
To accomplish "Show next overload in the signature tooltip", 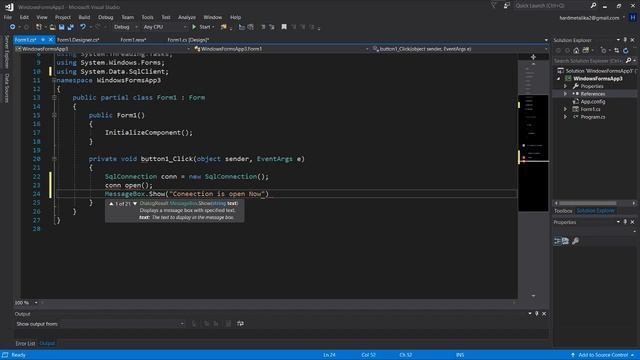I will [135, 203].
